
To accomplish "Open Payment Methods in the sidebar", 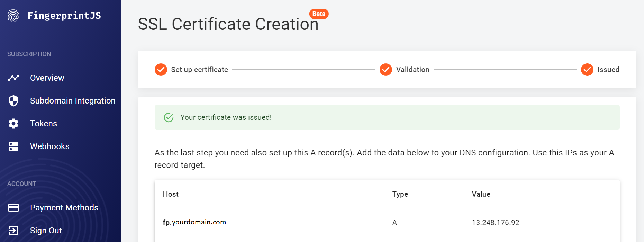I will pos(64,208).
